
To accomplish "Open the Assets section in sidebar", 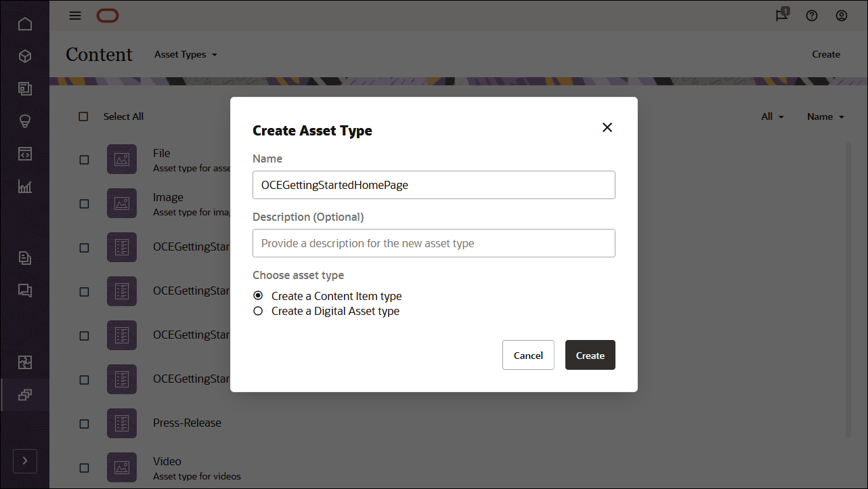I will point(25,56).
